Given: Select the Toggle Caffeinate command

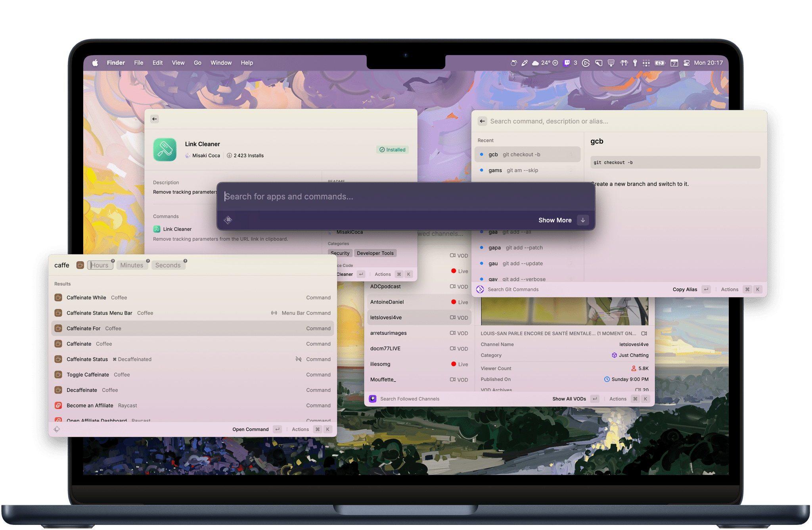Looking at the screenshot, I should coord(193,374).
